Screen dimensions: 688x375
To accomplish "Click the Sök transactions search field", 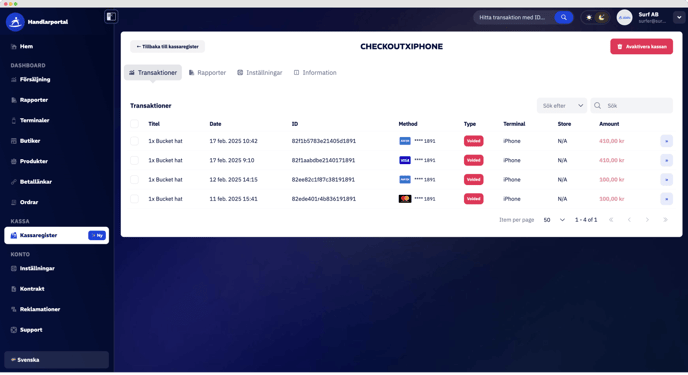I will click(x=631, y=106).
